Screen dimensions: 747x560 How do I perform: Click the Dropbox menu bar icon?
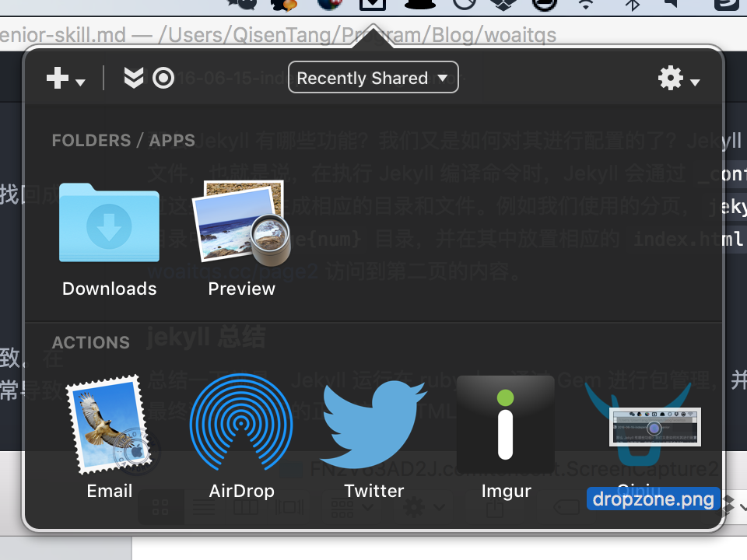[503, 4]
